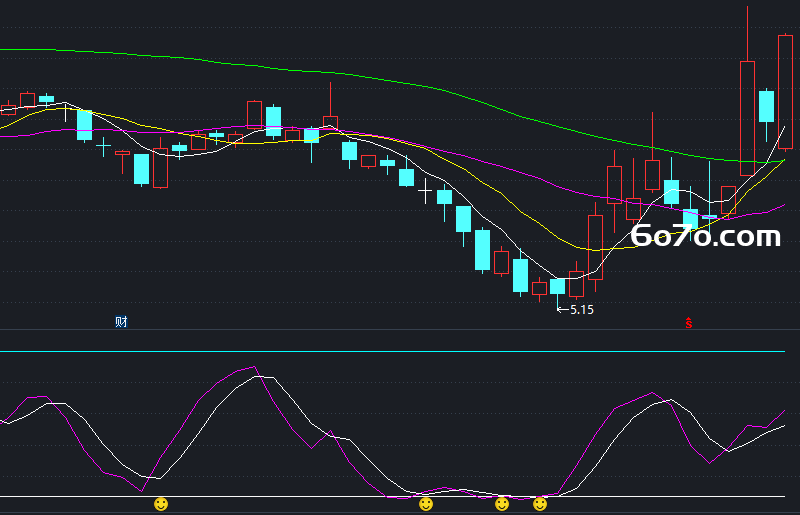Click the red S signal marker
This screenshot has width=800, height=515.
tap(688, 323)
